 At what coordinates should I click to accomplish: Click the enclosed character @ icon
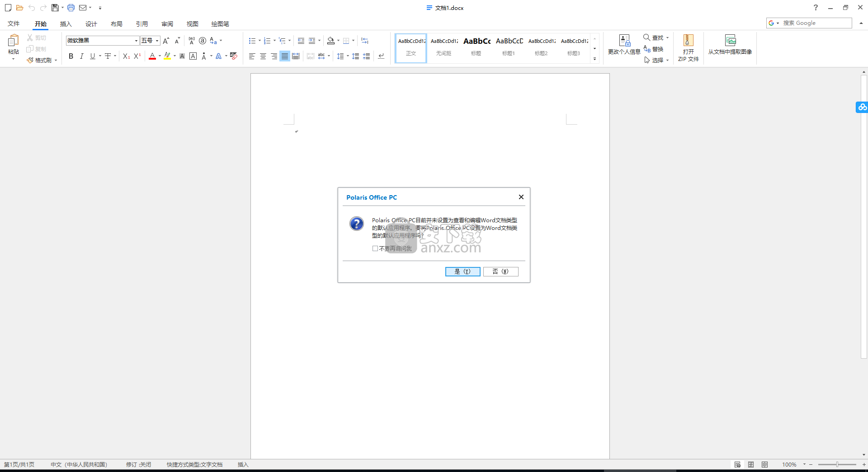pyautogui.click(x=203, y=41)
